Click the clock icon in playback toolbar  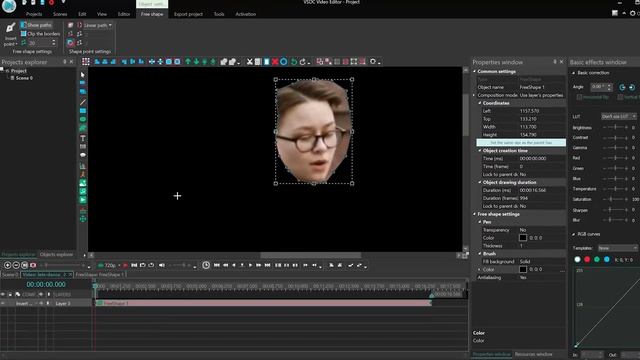(x=206, y=265)
